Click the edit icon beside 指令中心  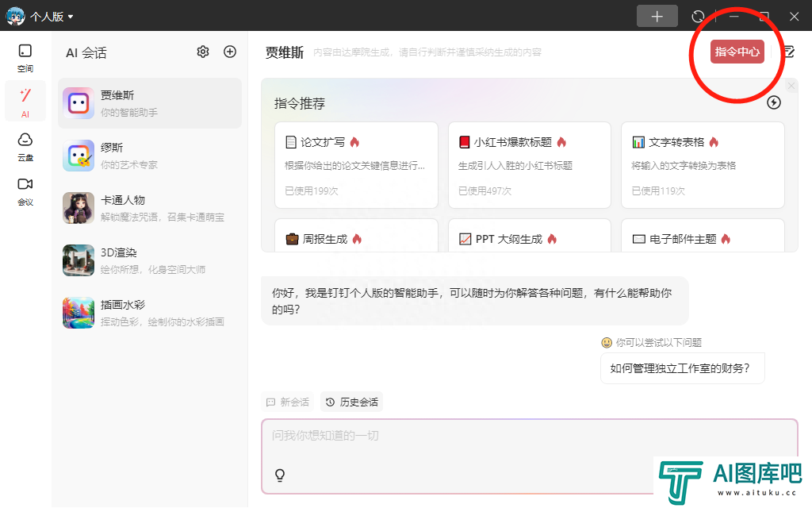(788, 52)
